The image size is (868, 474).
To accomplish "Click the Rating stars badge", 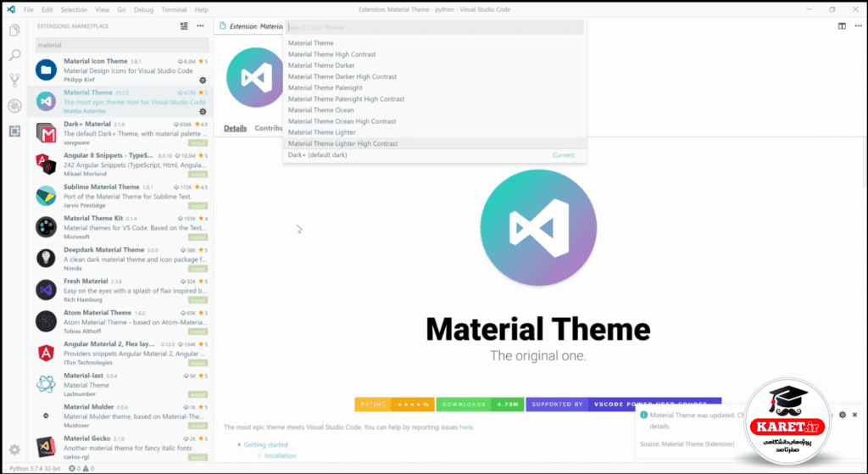I will (x=395, y=404).
